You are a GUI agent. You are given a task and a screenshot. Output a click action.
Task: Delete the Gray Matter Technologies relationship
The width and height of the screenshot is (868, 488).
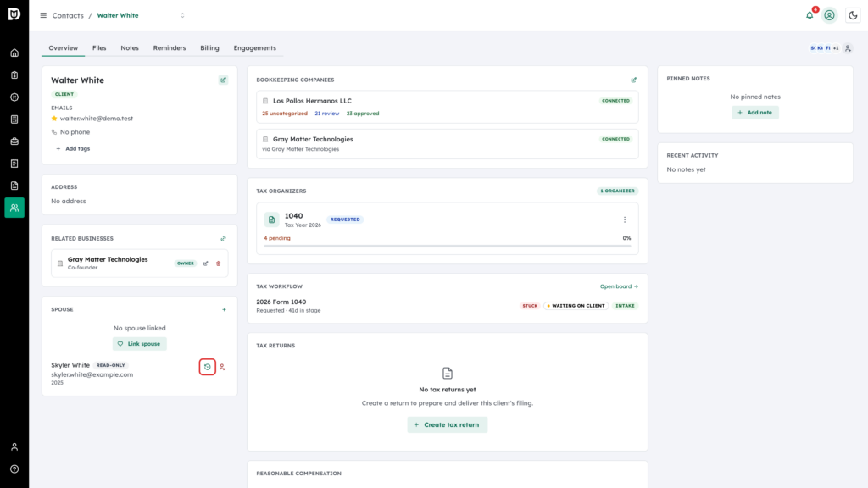click(218, 263)
